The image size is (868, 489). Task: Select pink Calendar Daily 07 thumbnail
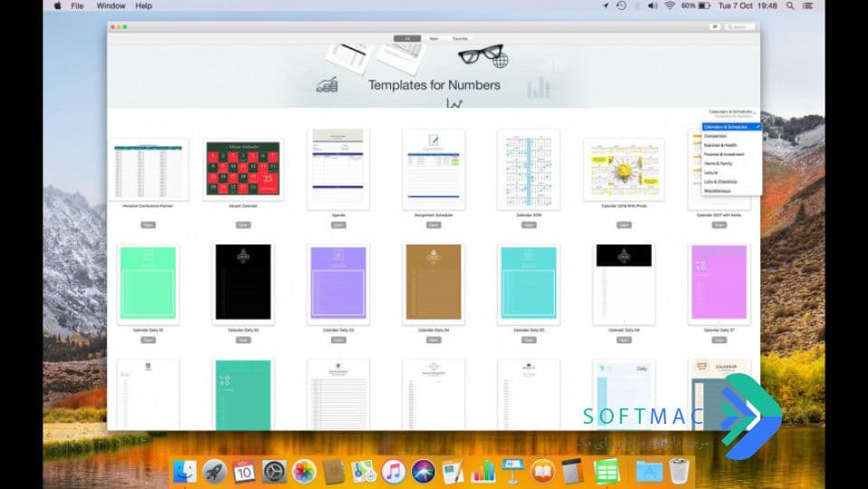[x=719, y=284]
